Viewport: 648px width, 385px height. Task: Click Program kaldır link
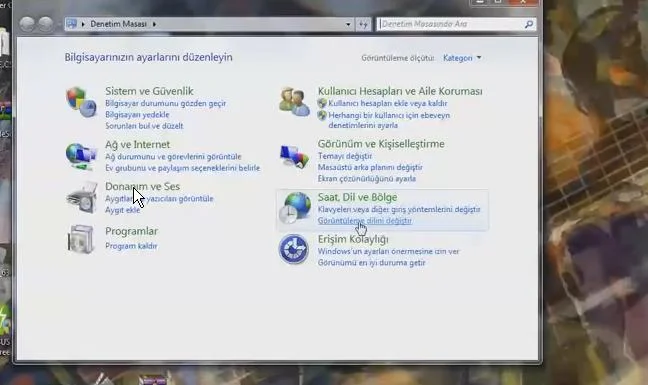(x=131, y=246)
